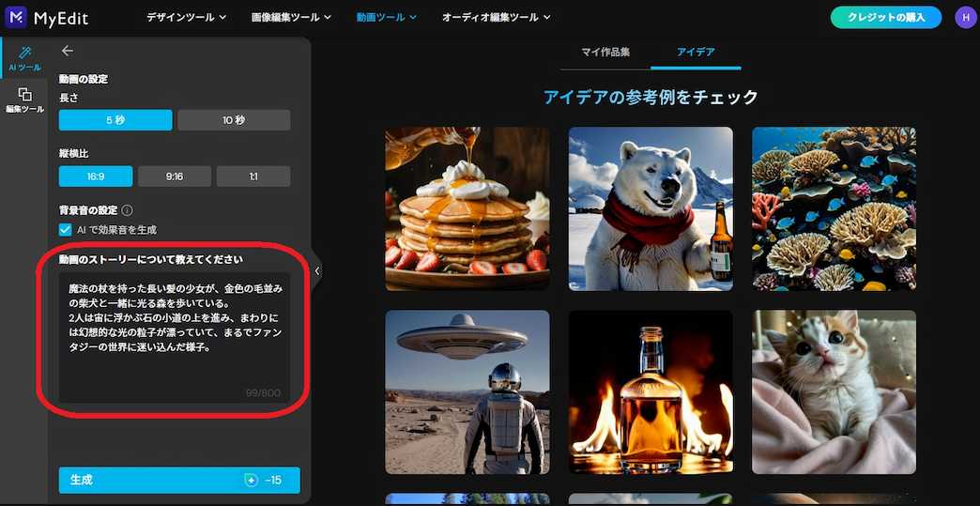Open the kitten in blanket thumbnail

pos(834,392)
